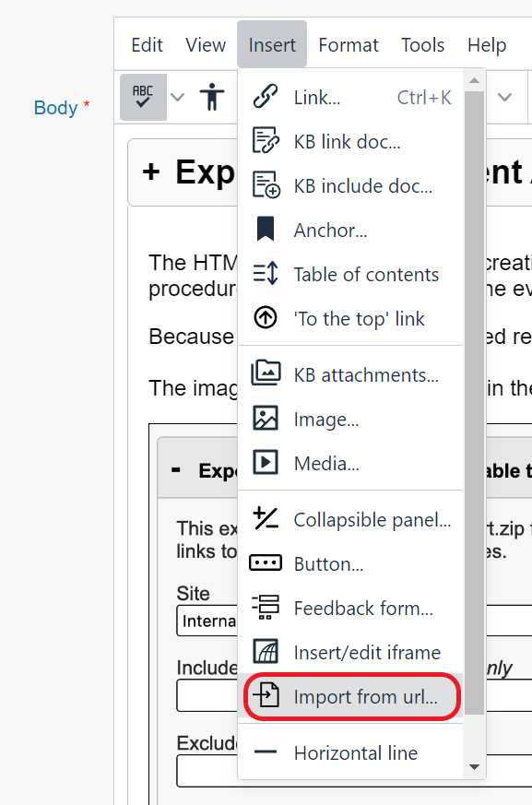Open the View menu
The height and width of the screenshot is (805, 532).
tap(206, 45)
